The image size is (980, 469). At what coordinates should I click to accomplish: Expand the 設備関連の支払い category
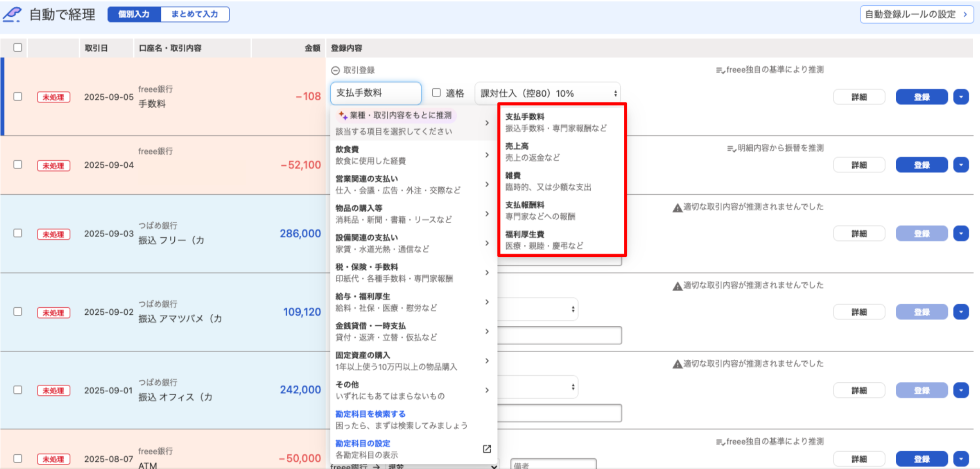413,243
